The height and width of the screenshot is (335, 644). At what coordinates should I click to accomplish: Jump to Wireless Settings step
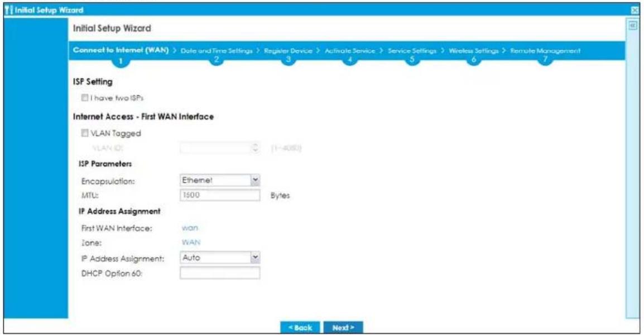474,51
